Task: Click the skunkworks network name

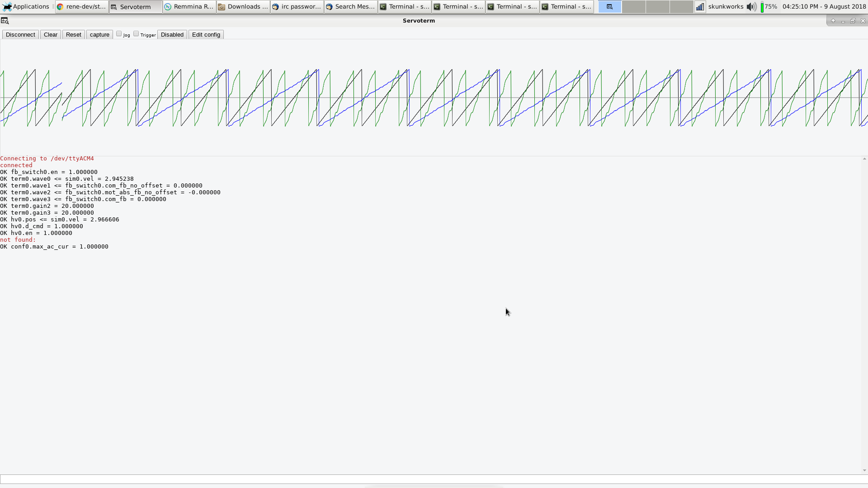Action: click(x=726, y=7)
